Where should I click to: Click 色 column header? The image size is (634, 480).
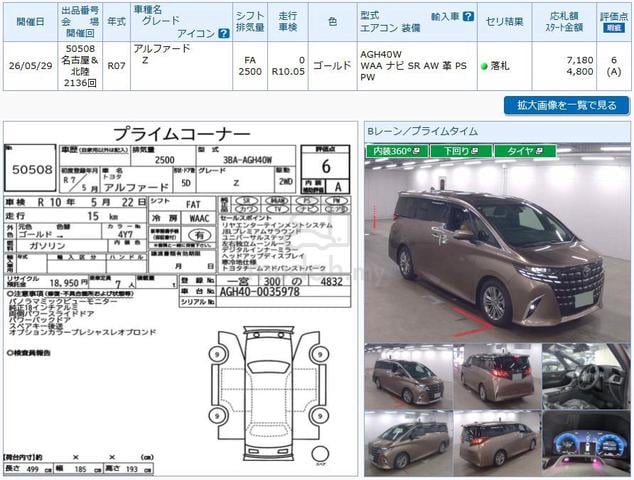[x=332, y=22]
